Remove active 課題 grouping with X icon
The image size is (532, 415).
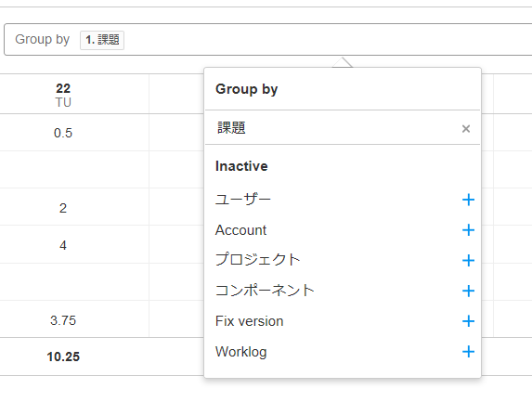(x=466, y=129)
